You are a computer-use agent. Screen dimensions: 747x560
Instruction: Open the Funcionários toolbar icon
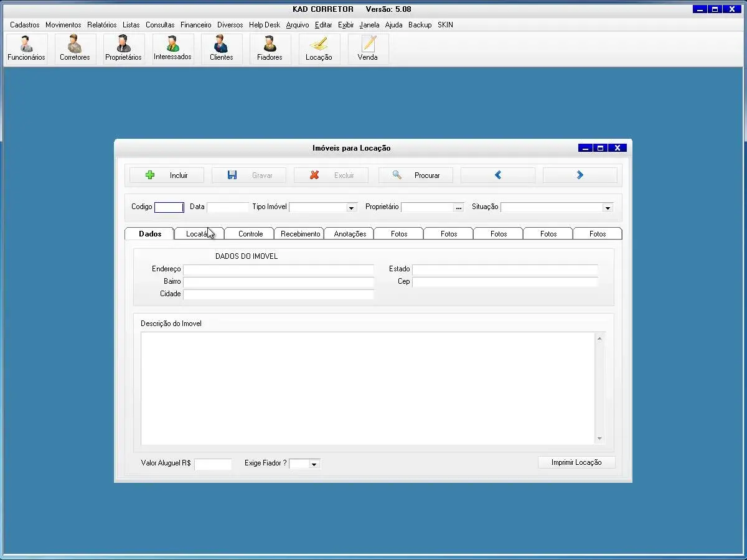pos(26,49)
